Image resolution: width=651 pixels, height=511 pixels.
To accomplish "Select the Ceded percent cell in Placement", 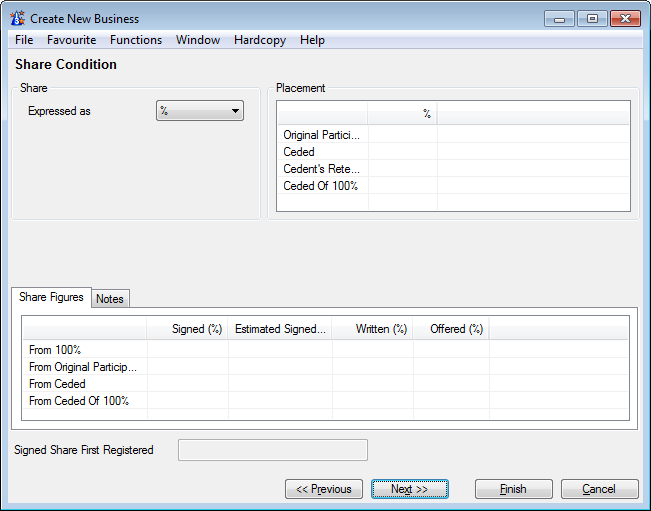I will 402,152.
